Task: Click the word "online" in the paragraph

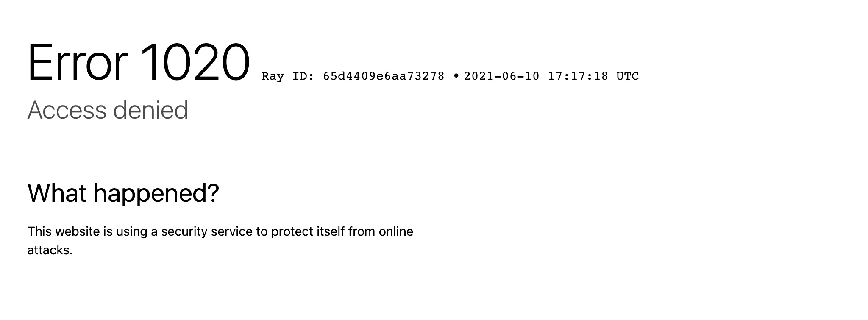Action: pyautogui.click(x=396, y=231)
